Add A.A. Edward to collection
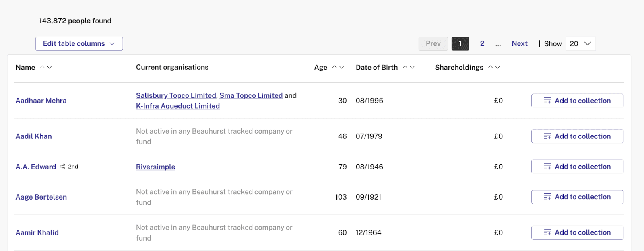The height and width of the screenshot is (251, 644). (577, 167)
